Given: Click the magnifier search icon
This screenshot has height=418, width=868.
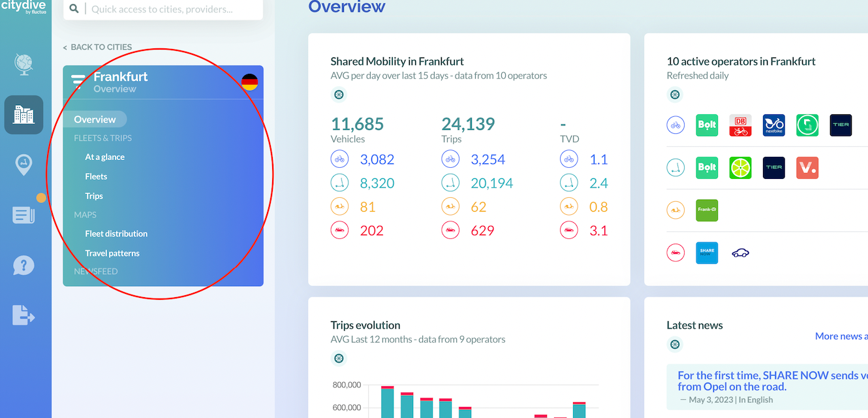Looking at the screenshot, I should click(74, 9).
